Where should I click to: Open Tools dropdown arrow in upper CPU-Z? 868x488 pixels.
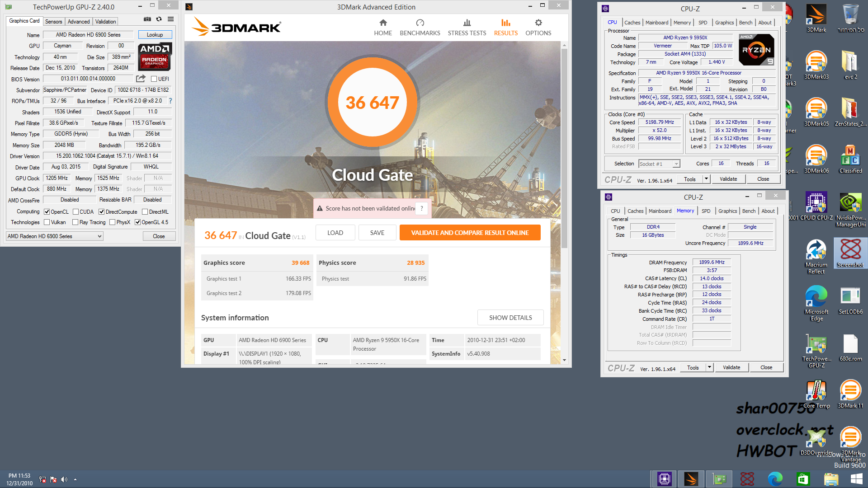706,179
